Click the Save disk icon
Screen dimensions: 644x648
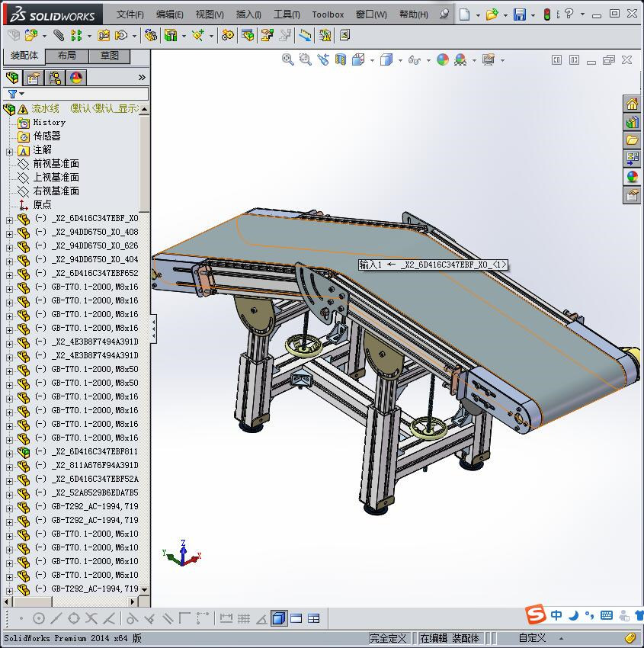pos(519,14)
